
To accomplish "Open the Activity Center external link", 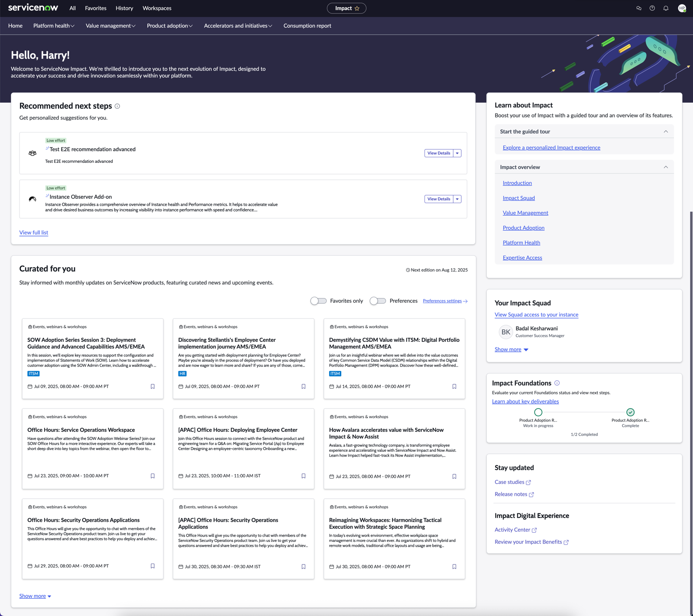I will tap(516, 530).
